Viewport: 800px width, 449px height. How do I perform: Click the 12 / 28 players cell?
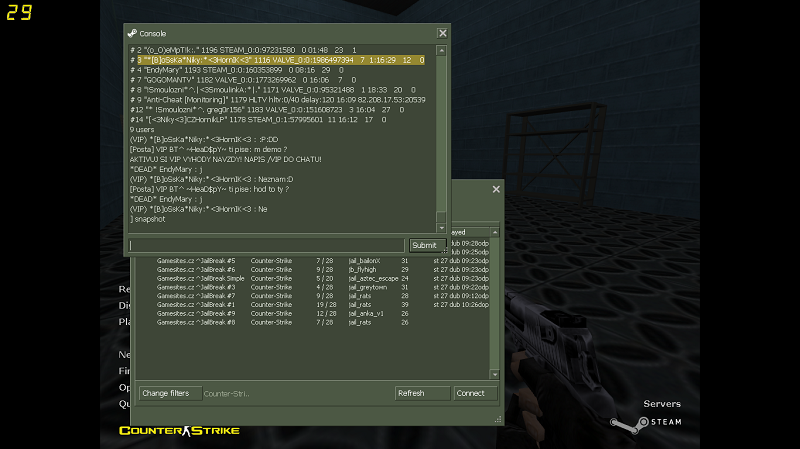326,314
